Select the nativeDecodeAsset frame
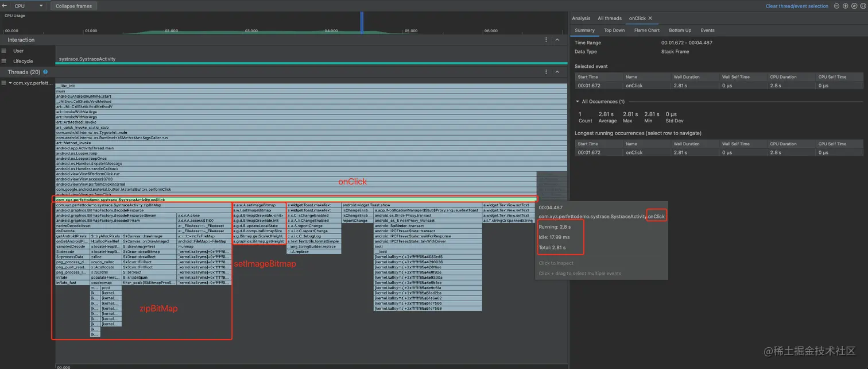The width and height of the screenshot is (868, 369). tap(116, 226)
